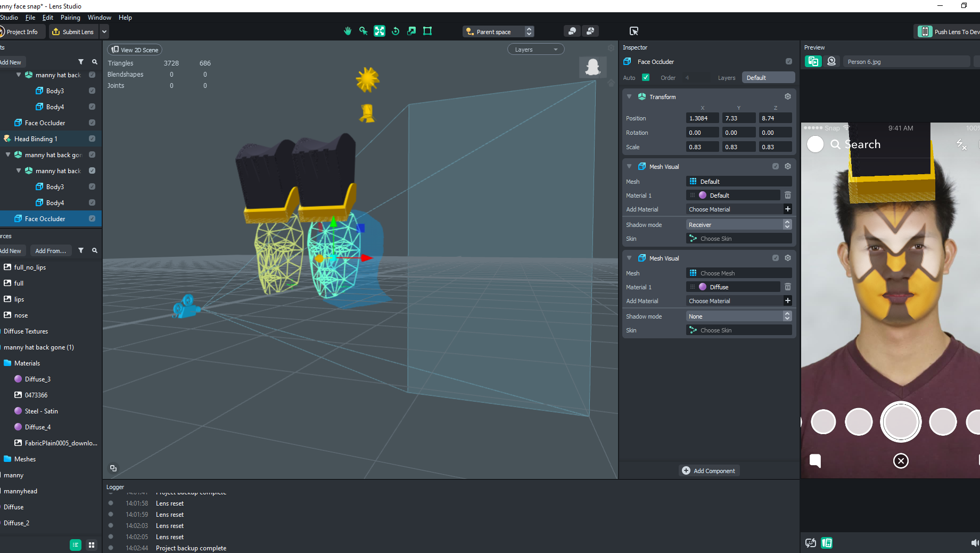Open the Edit menu
The image size is (980, 553).
tap(48, 18)
